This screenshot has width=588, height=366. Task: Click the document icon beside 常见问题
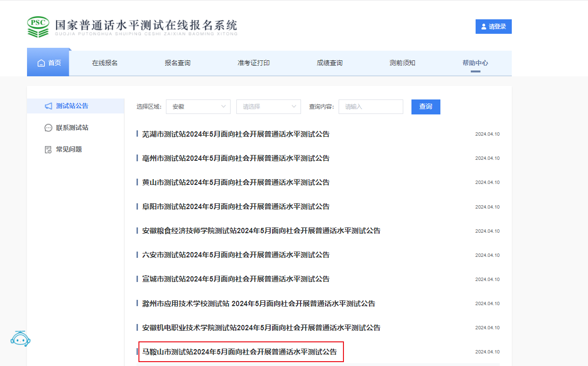[x=48, y=150]
